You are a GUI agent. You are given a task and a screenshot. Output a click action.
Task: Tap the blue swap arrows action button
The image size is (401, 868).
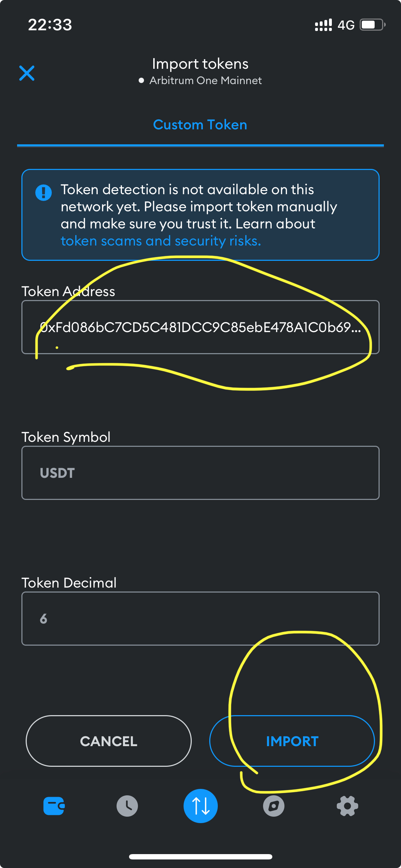[x=201, y=806]
